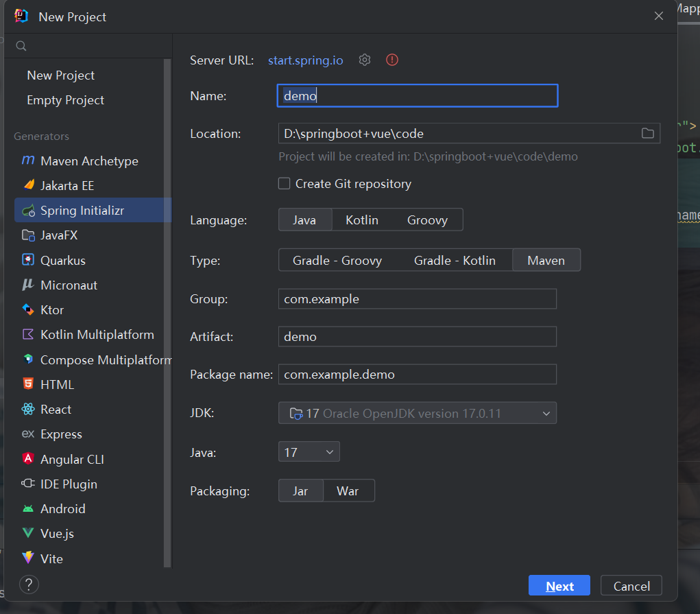700x614 pixels.
Task: Click the search magnifier icon
Action: pyautogui.click(x=21, y=46)
